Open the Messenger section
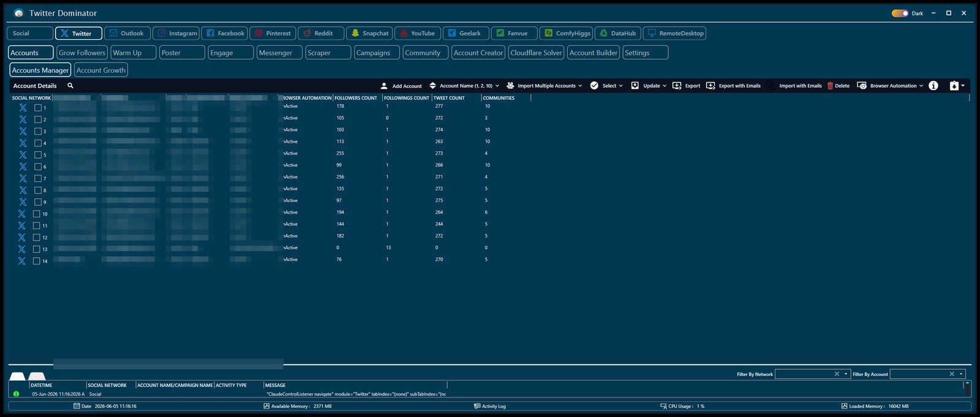The height and width of the screenshot is (417, 980). click(279, 53)
